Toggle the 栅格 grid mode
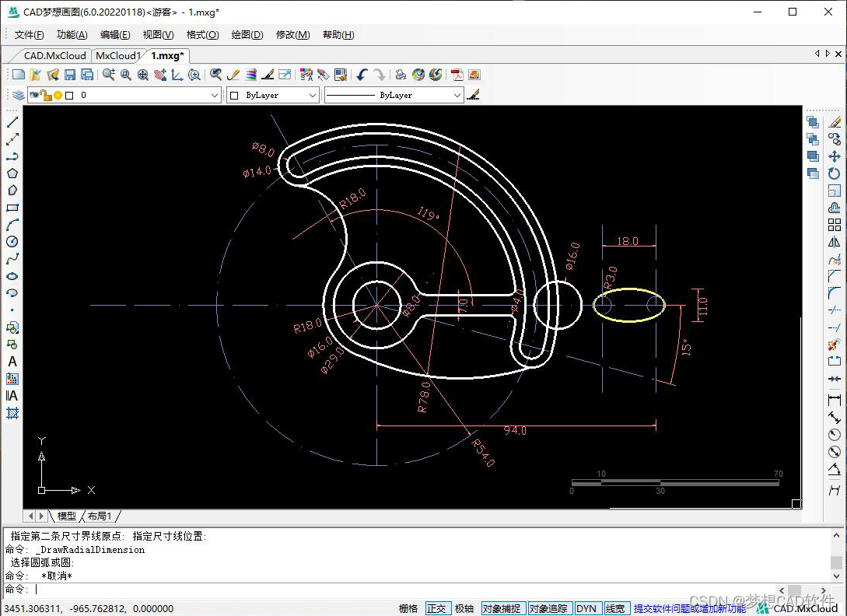Viewport: 847px width, 616px height. (408, 608)
